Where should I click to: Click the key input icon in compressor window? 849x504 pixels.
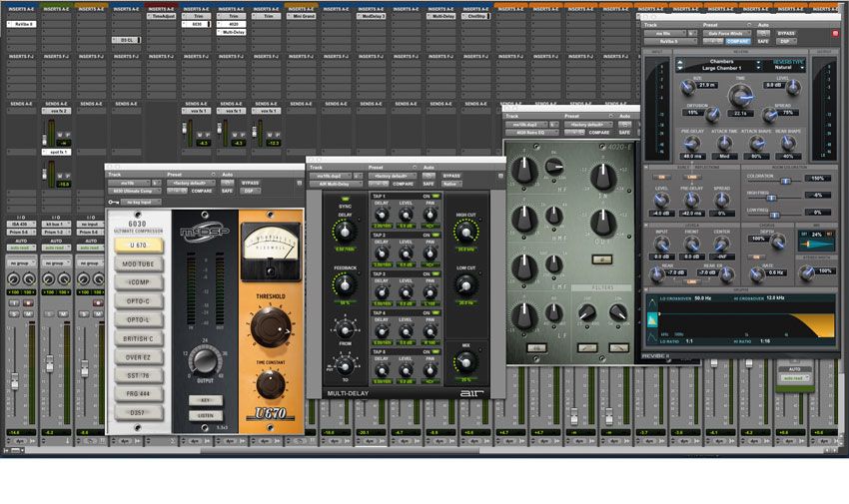pyautogui.click(x=114, y=203)
